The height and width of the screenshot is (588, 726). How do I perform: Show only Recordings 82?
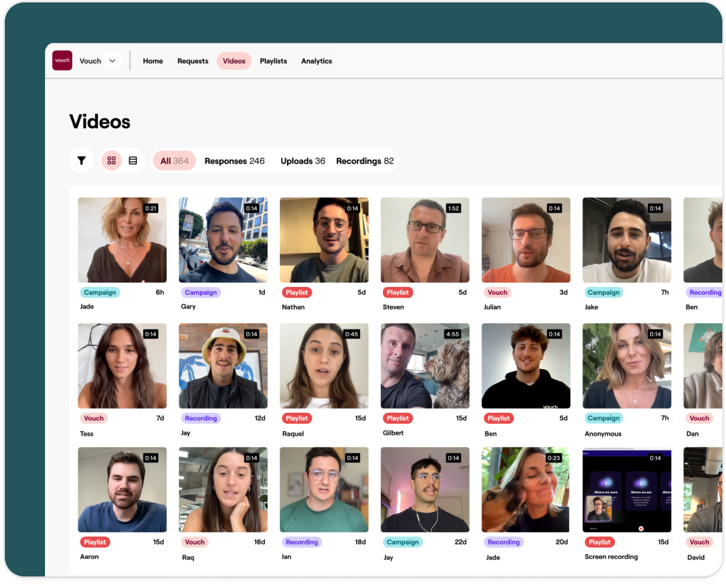tap(364, 161)
